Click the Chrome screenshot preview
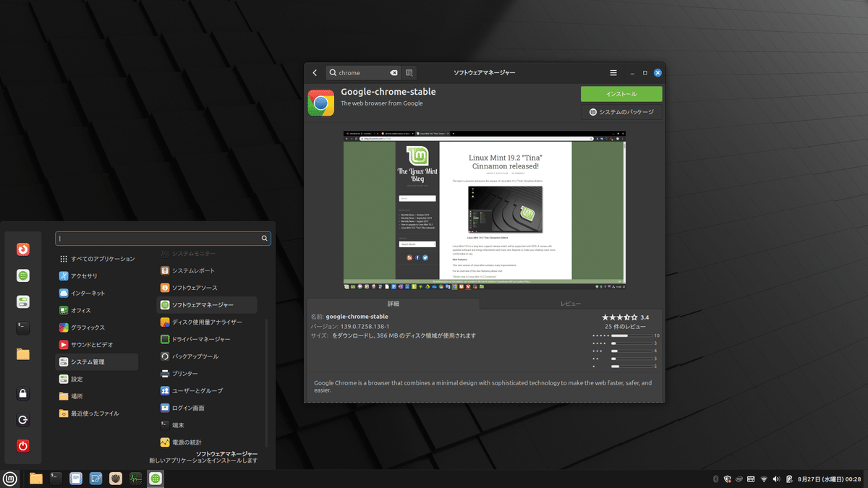The height and width of the screenshot is (488, 868). (x=483, y=210)
